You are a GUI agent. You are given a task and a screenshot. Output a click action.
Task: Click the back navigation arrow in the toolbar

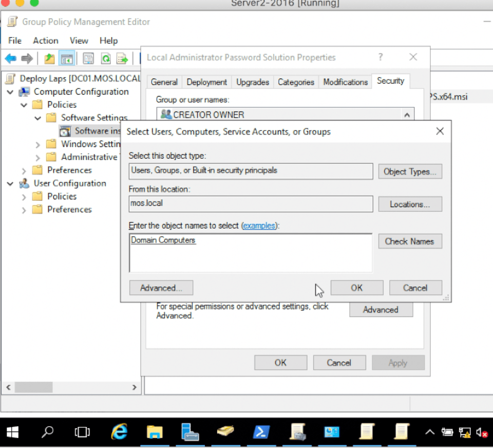point(10,58)
